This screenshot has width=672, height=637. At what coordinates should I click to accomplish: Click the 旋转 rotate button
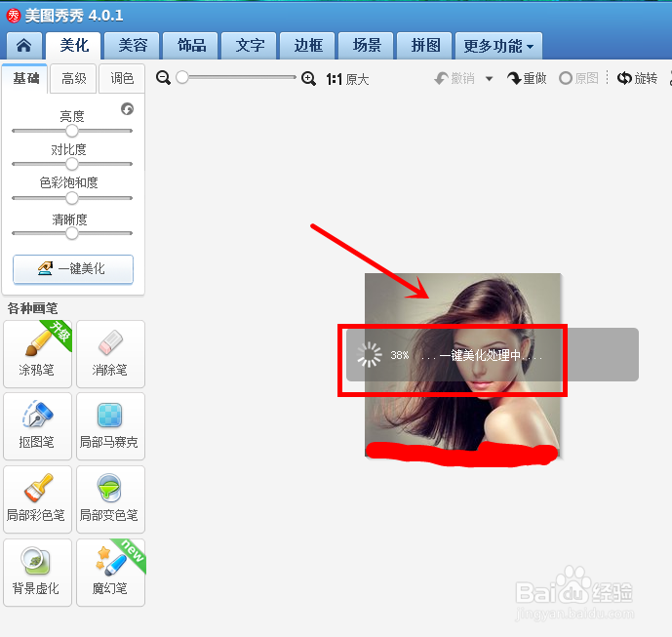(x=637, y=78)
